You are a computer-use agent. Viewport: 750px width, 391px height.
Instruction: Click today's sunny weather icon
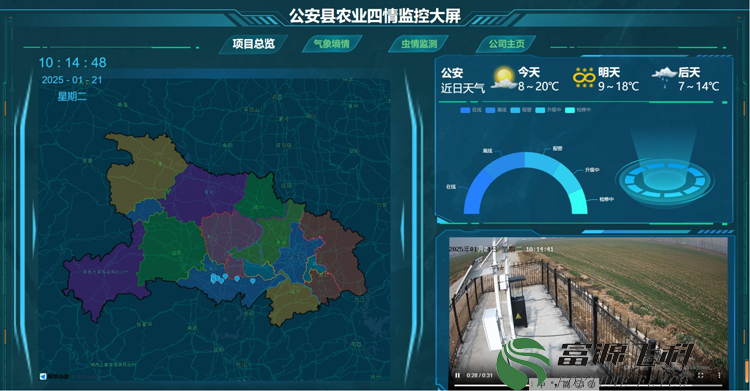tap(503, 78)
